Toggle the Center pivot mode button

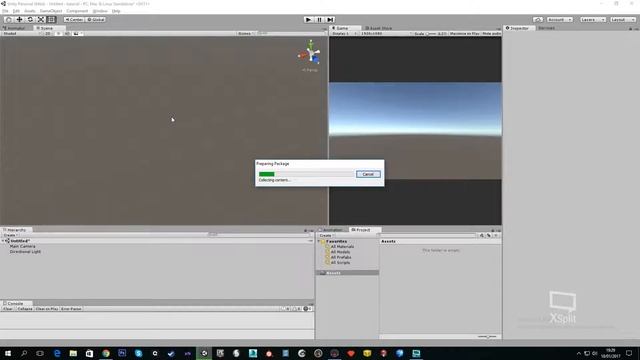click(x=74, y=20)
